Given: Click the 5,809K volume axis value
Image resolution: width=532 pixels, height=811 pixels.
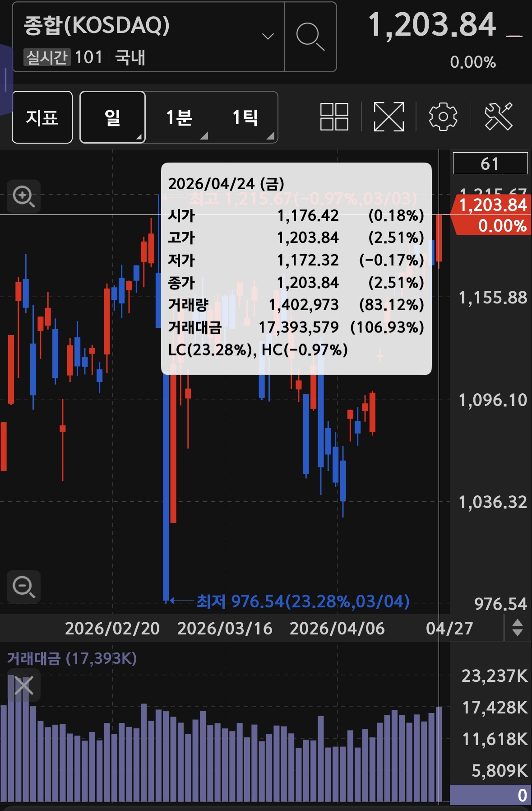Looking at the screenshot, I should click(x=500, y=771).
